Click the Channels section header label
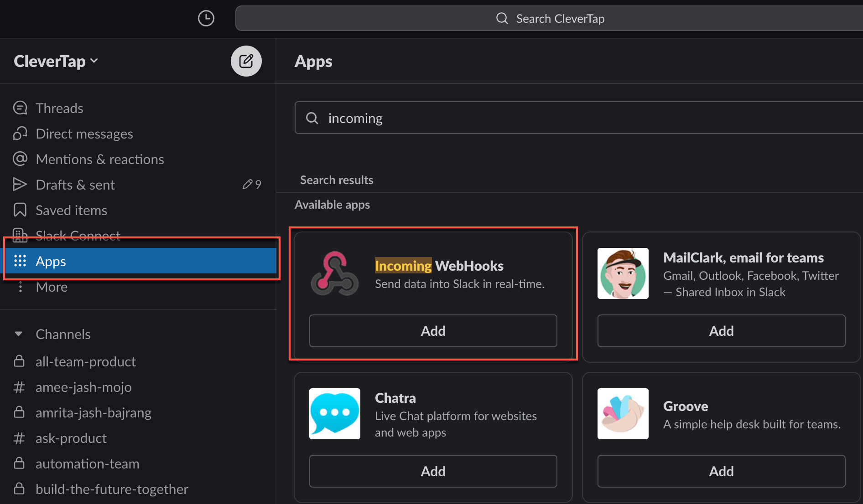The height and width of the screenshot is (504, 863). point(63,334)
